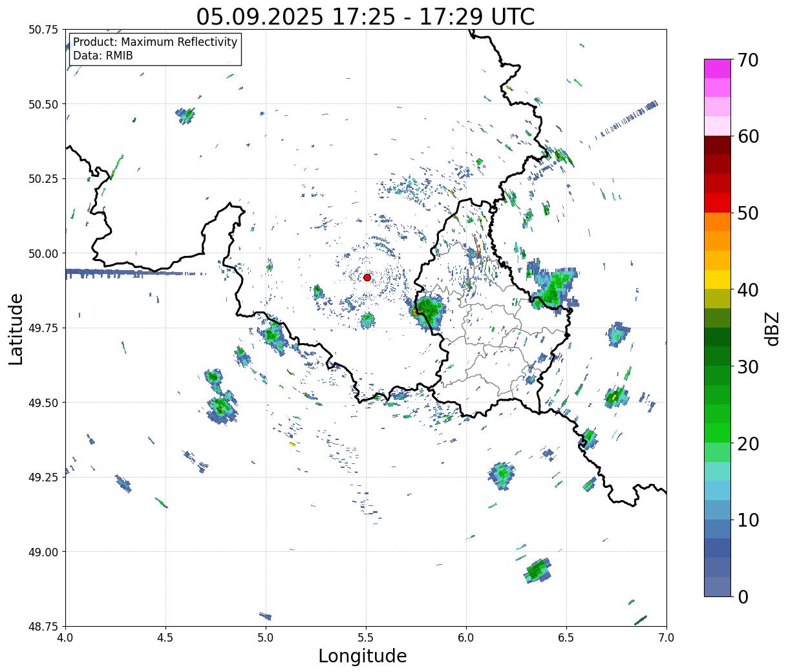The image size is (788, 672).
Task: Click the longitude tick label '5.5'
Action: (x=366, y=638)
